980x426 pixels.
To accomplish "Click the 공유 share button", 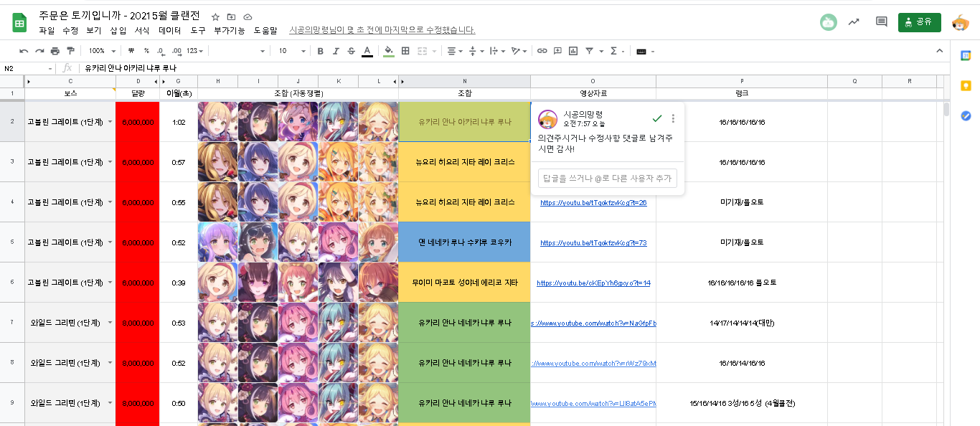I will 919,22.
